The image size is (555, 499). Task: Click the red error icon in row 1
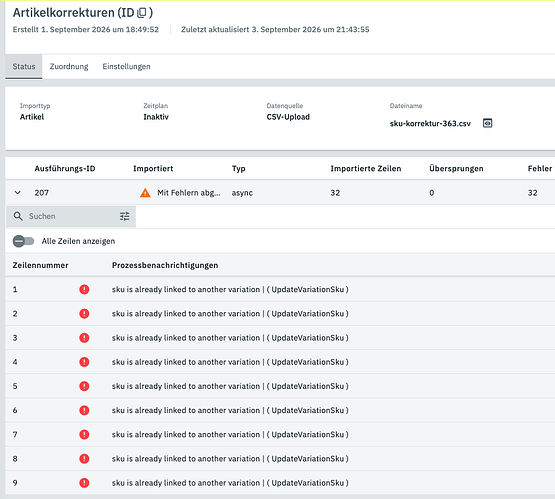pos(84,289)
